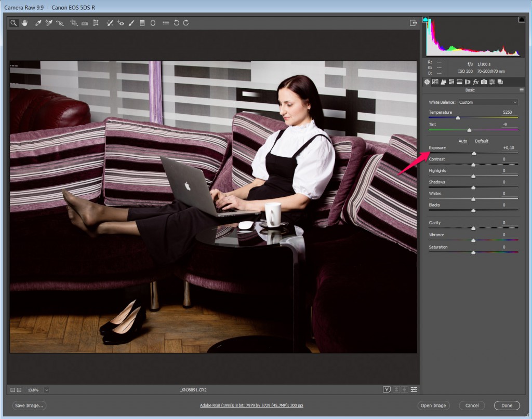Toggle the shadow clipping warning

426,20
